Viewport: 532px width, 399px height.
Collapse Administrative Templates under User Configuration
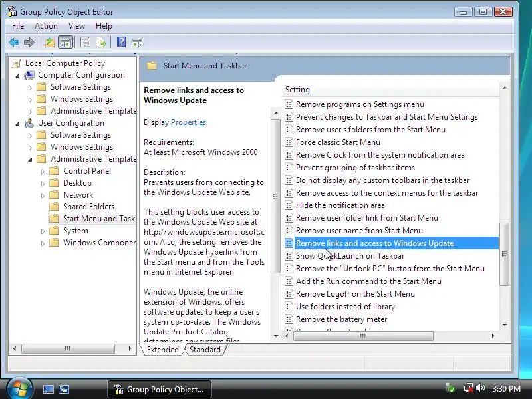pyautogui.click(x=30, y=160)
